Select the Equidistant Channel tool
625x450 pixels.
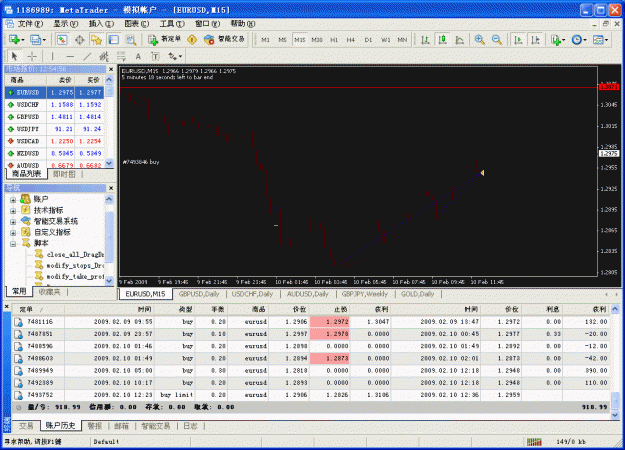[104, 56]
